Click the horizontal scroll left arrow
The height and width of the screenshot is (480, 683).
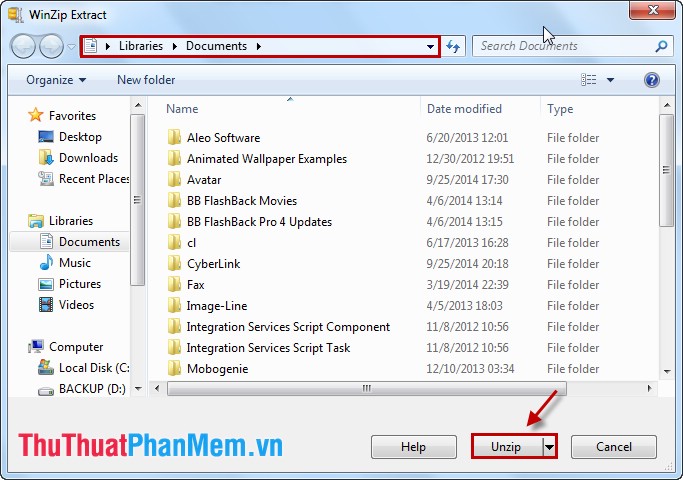click(x=157, y=388)
